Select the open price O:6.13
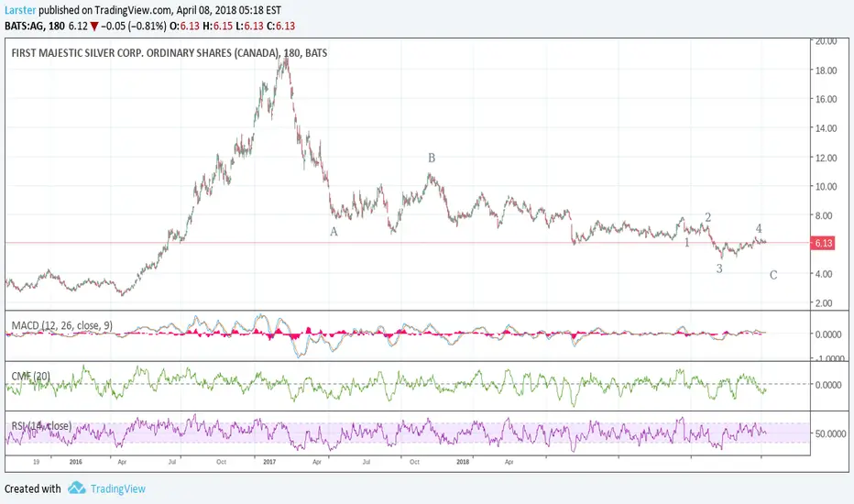 coord(184,27)
